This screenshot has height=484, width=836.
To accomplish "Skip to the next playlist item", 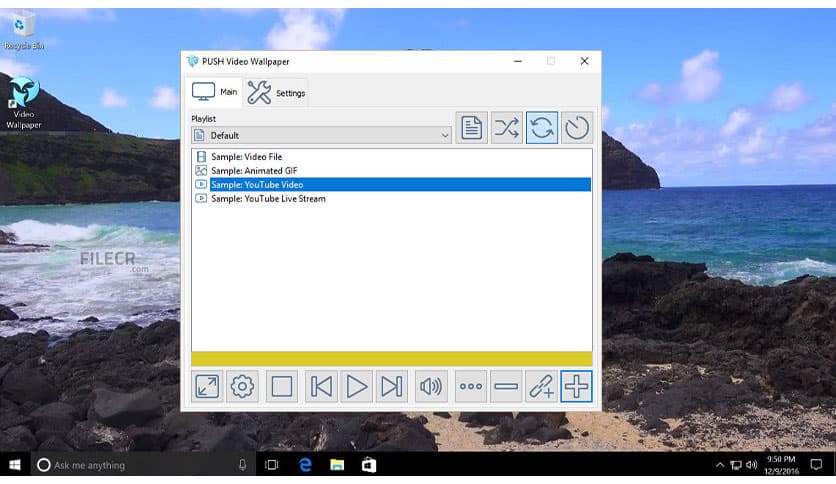I will pyautogui.click(x=391, y=386).
